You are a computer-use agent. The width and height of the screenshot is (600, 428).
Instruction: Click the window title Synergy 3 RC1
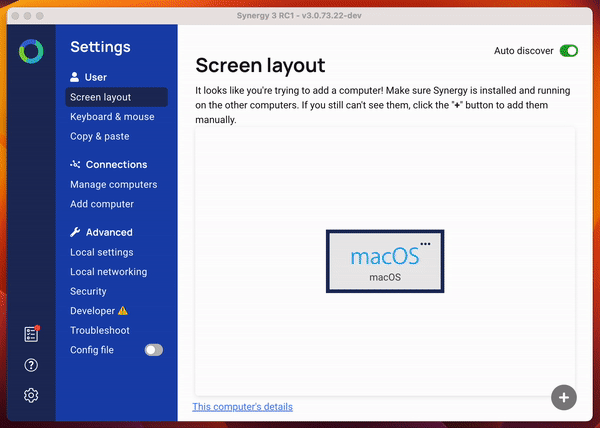pos(299,16)
